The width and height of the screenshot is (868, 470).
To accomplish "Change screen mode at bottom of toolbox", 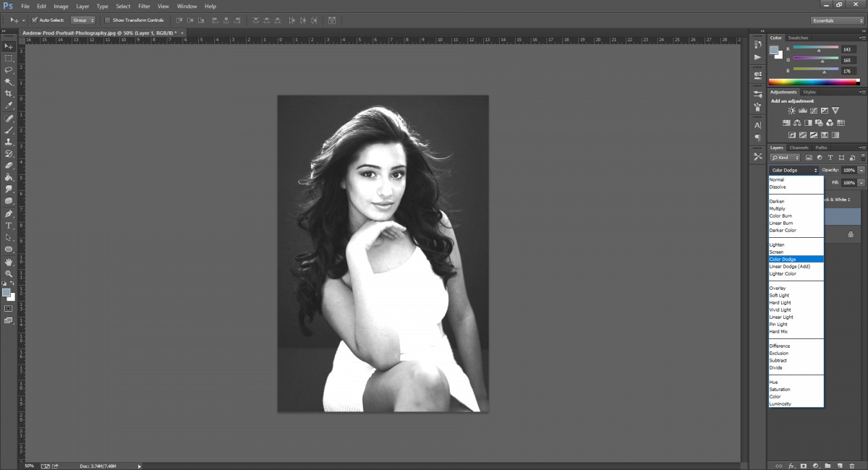I will (9, 320).
